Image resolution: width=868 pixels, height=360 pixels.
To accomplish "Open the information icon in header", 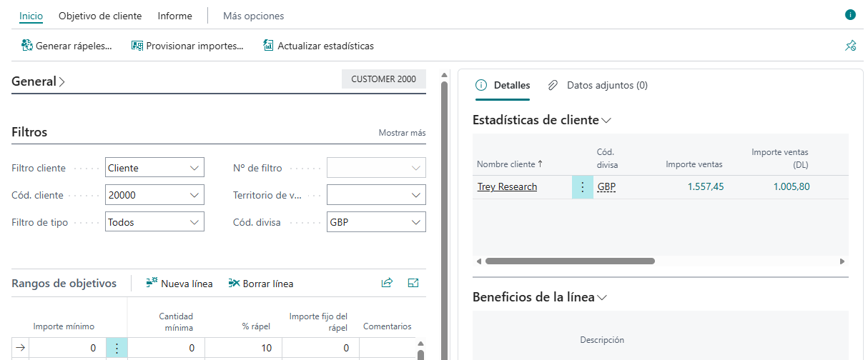I will 850,14.
